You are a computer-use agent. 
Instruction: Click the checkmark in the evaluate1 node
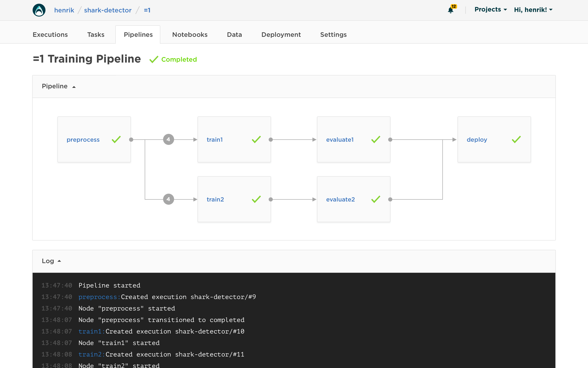click(x=376, y=139)
